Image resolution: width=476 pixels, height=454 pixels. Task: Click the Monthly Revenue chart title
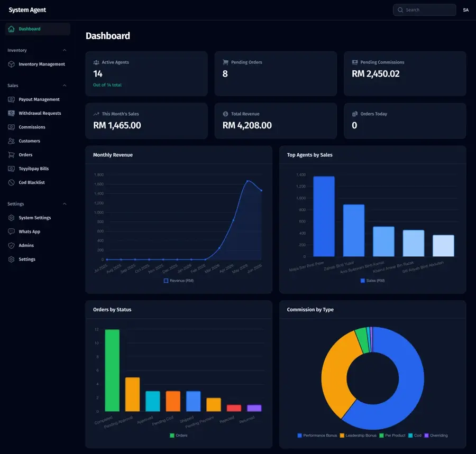pos(113,155)
